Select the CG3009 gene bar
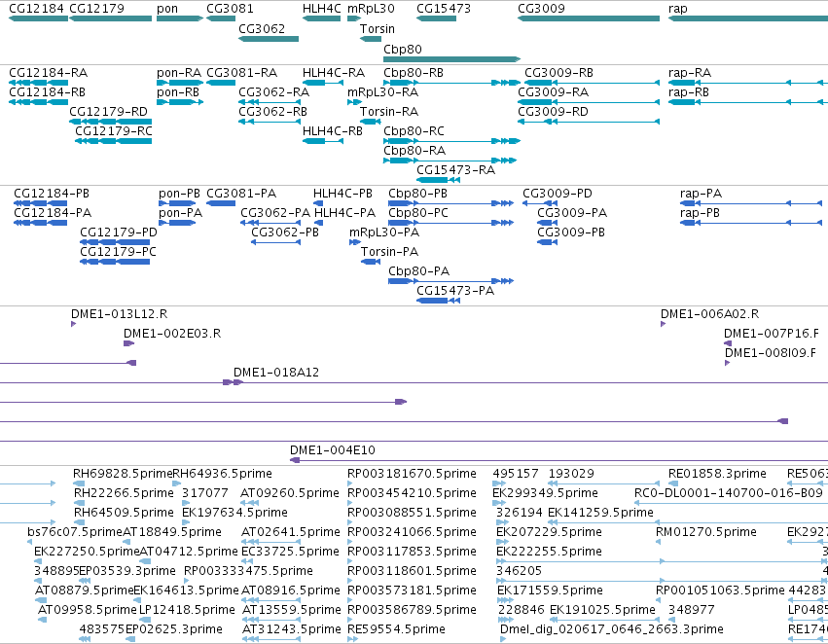Image resolution: width=828 pixels, height=644 pixels. coord(589,18)
